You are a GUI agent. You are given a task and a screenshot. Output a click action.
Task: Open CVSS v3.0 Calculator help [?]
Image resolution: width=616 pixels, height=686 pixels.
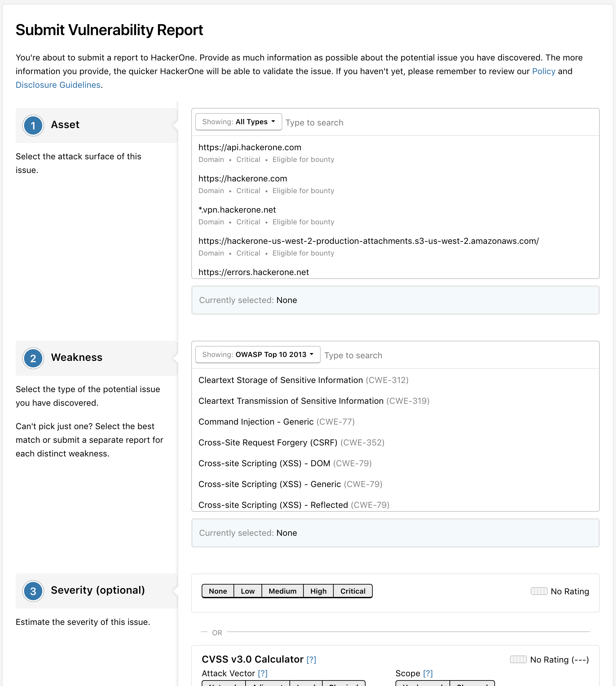coord(311,660)
